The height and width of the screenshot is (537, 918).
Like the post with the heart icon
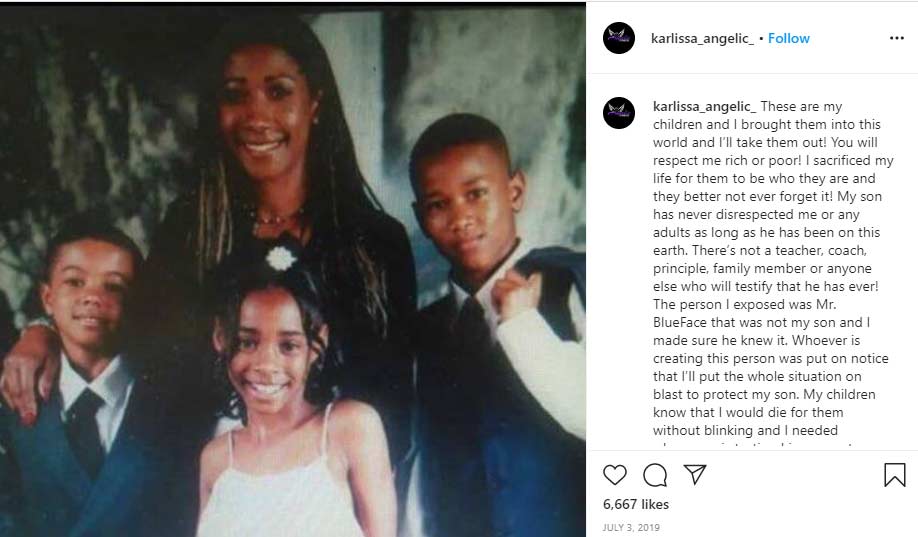coord(615,474)
